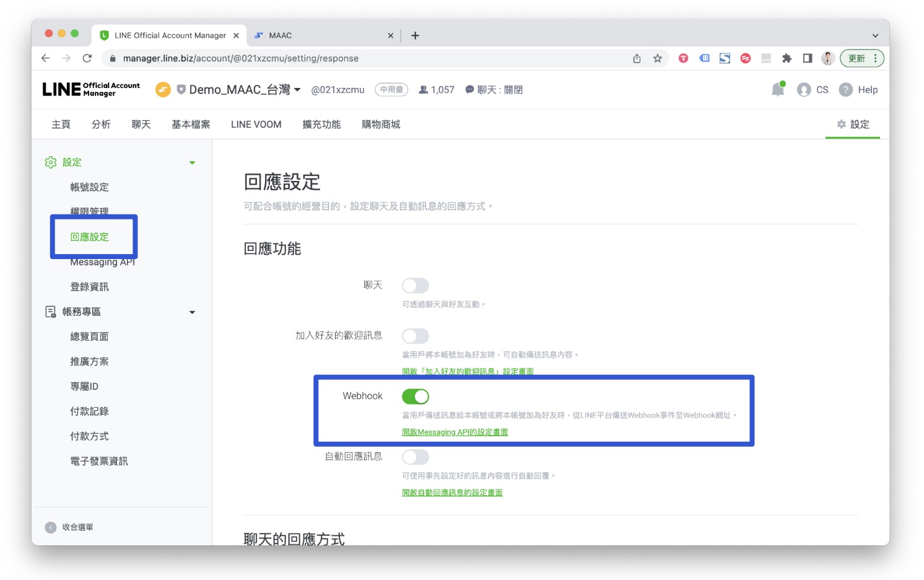Click the notification bell icon
The image size is (924, 580).
coord(778,90)
